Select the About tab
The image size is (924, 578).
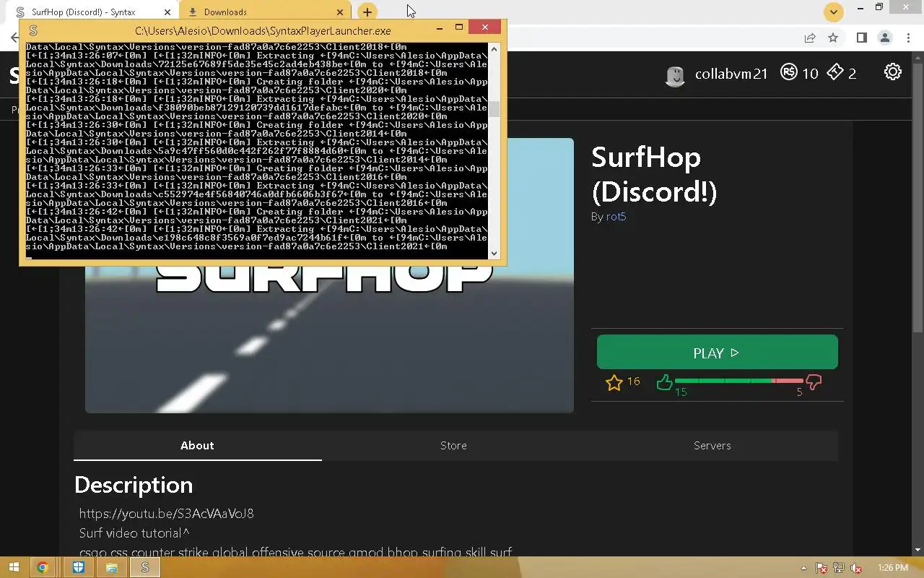[197, 445]
